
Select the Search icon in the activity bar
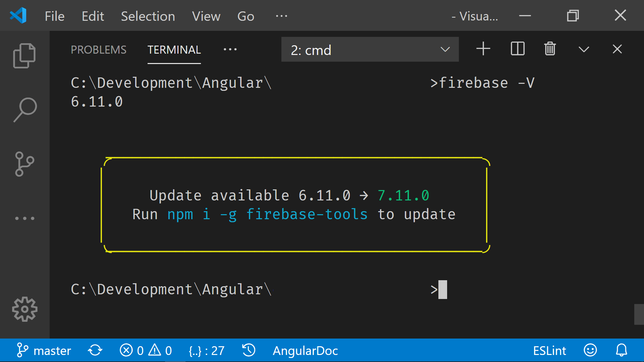(x=24, y=109)
